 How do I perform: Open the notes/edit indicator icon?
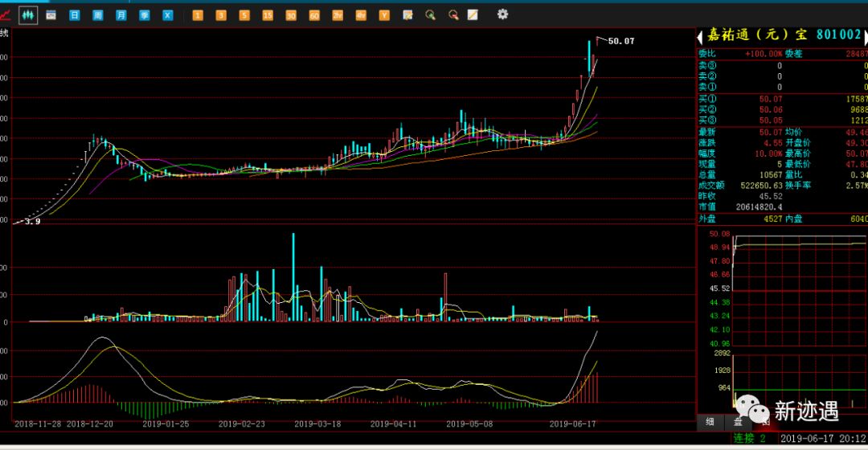(x=408, y=15)
